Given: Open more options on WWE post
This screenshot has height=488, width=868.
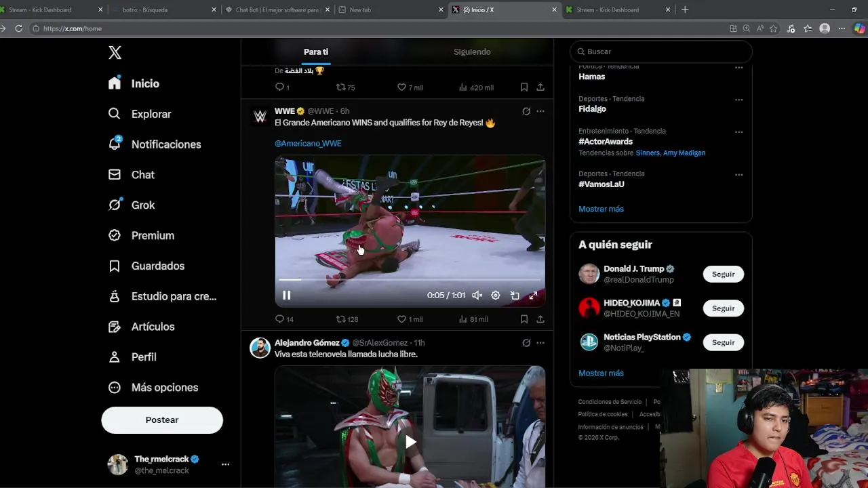Looking at the screenshot, I should click(540, 111).
